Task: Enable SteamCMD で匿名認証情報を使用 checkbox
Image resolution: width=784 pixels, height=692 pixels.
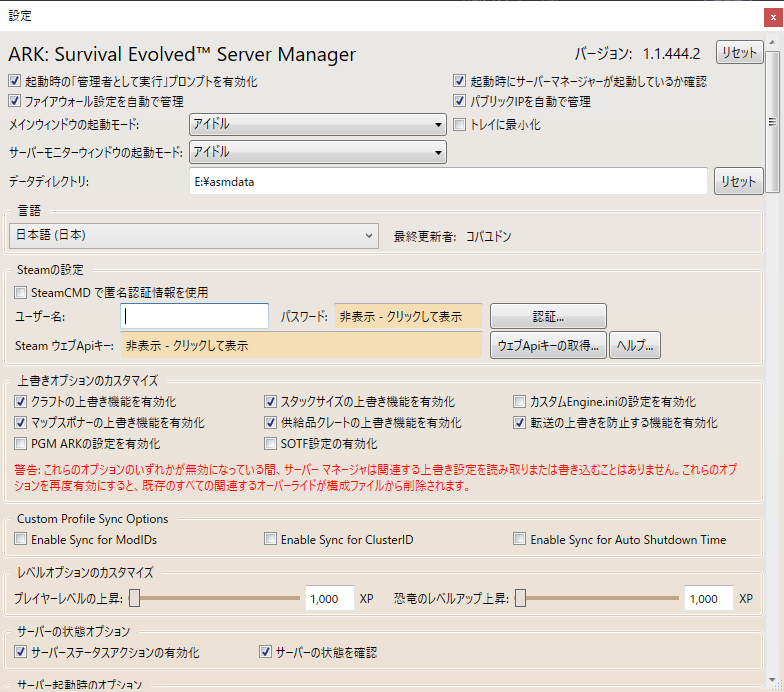Action: click(x=20, y=292)
